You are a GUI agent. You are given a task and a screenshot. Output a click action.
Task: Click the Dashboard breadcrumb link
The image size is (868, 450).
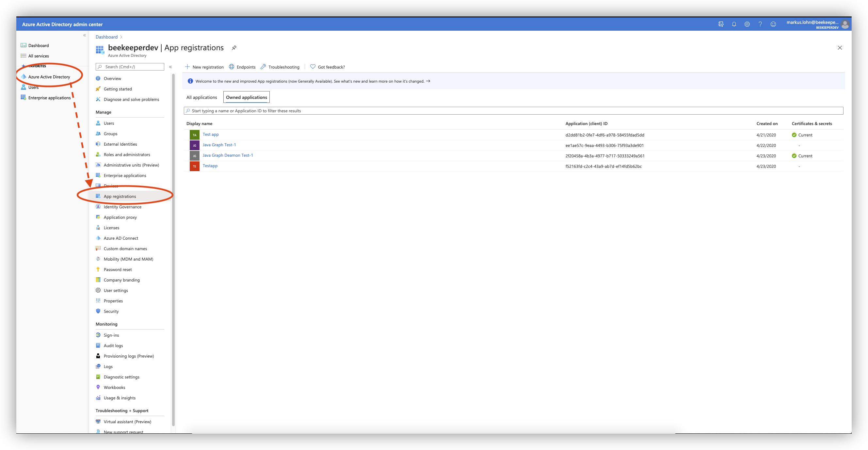(x=106, y=37)
